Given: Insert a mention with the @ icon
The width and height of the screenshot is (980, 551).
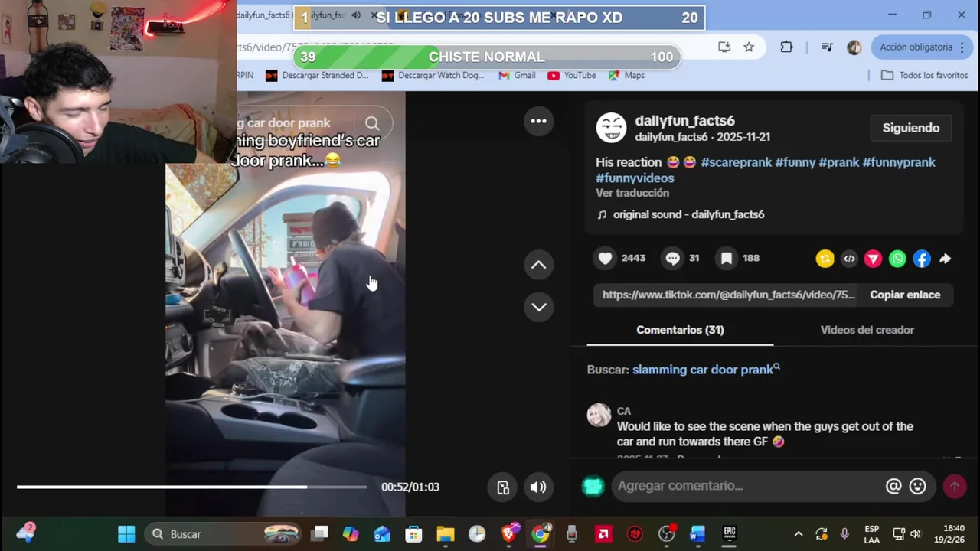Looking at the screenshot, I should [893, 486].
